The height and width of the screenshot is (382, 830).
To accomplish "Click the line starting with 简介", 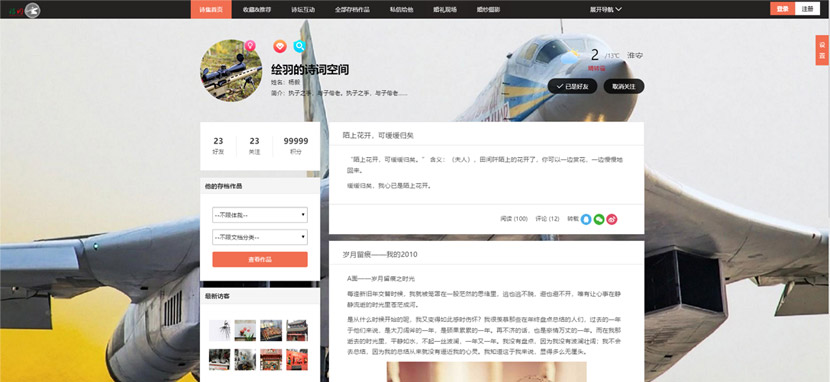I will coord(339,93).
